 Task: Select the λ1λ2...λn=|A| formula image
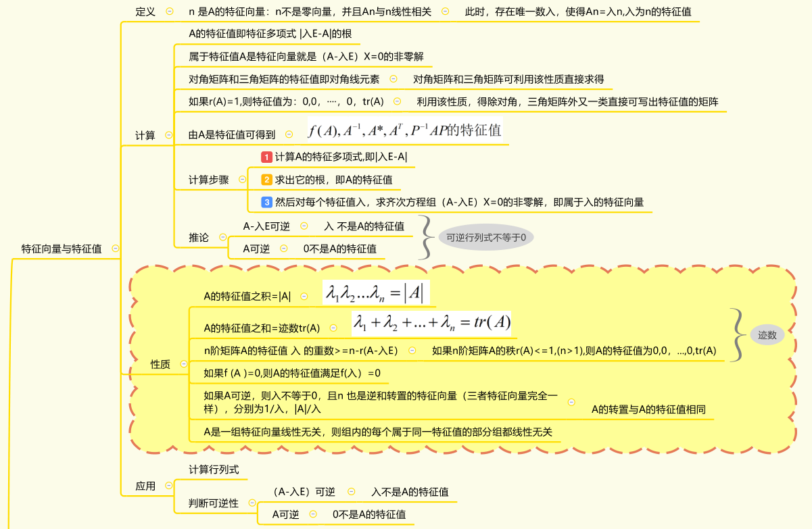click(x=375, y=292)
